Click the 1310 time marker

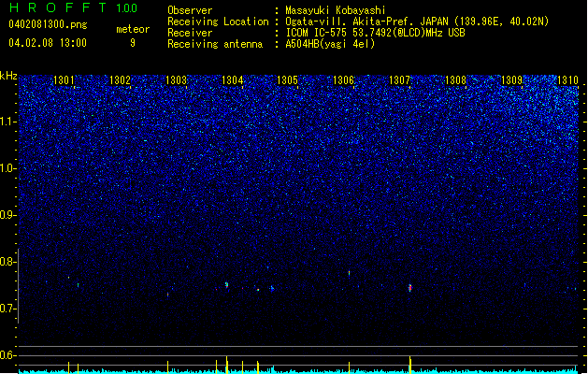coord(567,80)
